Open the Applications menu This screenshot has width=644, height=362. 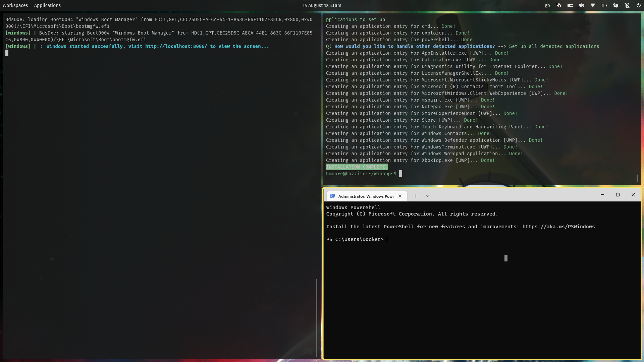click(47, 5)
